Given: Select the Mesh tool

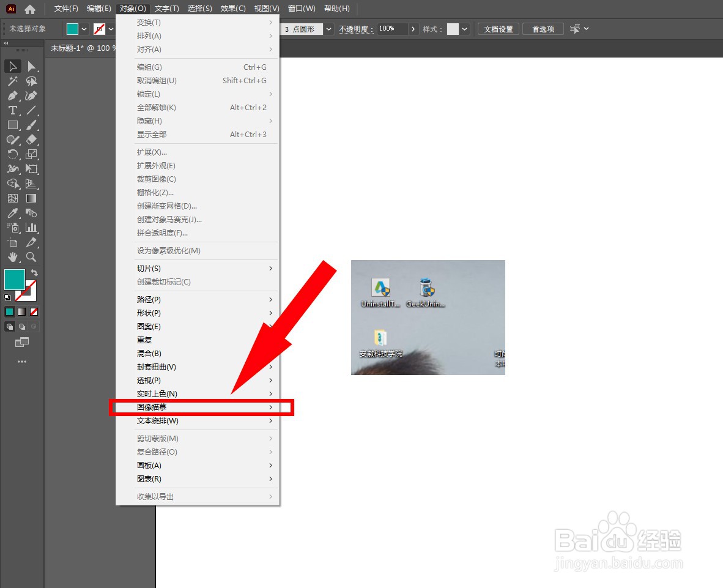Looking at the screenshot, I should click(13, 198).
